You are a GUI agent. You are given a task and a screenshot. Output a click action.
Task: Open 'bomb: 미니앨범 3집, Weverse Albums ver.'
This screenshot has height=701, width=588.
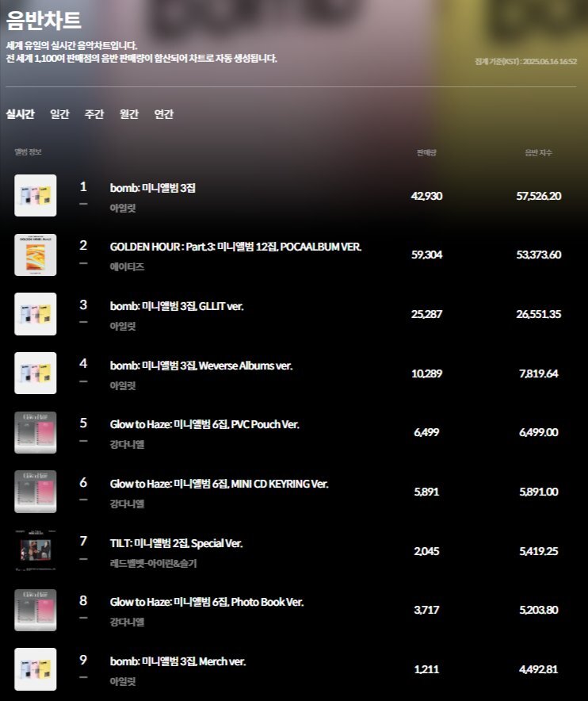coord(201,366)
